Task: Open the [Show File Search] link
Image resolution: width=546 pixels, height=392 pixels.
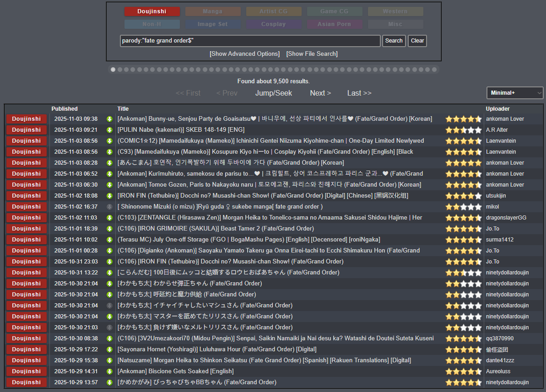Action: (312, 54)
